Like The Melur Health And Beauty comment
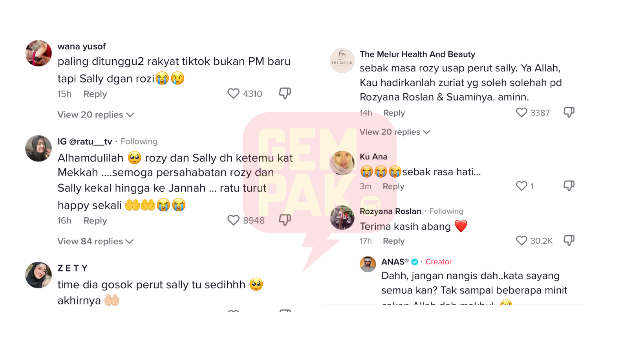Screen dimensions: 644x363 (x=521, y=113)
